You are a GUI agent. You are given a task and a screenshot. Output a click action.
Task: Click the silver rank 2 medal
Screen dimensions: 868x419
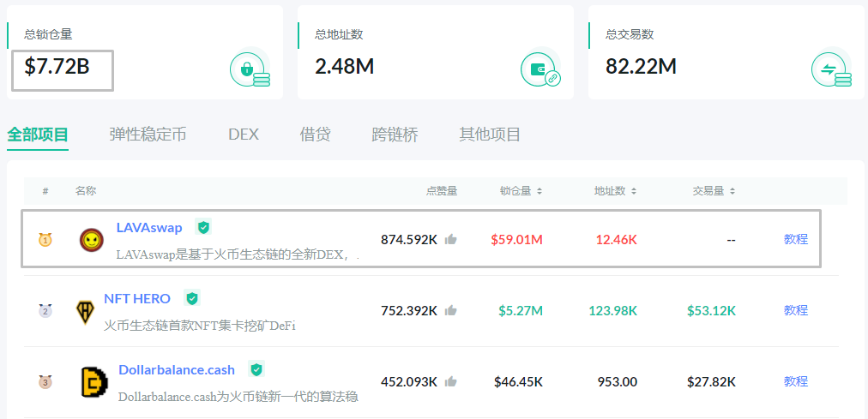pyautogui.click(x=45, y=311)
